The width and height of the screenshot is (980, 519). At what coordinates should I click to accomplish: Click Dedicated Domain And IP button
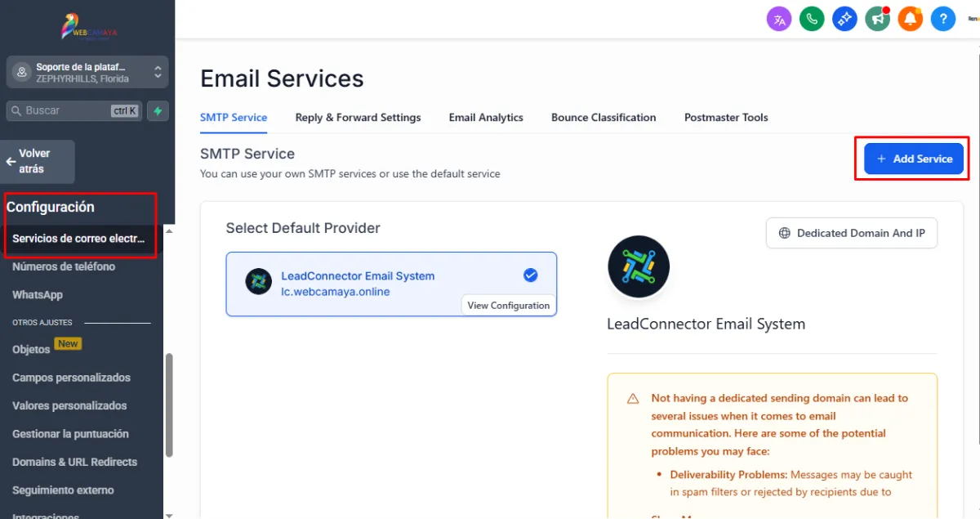pyautogui.click(x=852, y=233)
